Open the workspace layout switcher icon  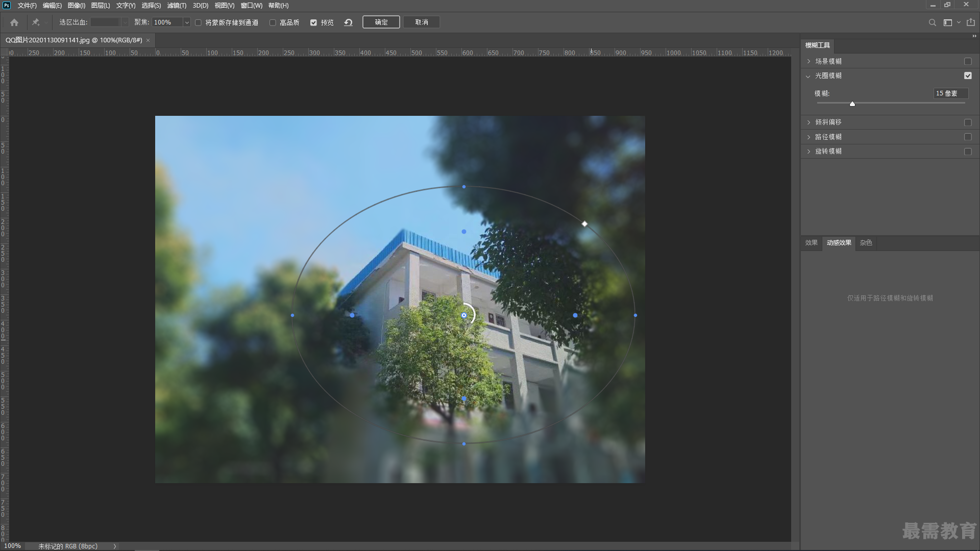click(948, 22)
